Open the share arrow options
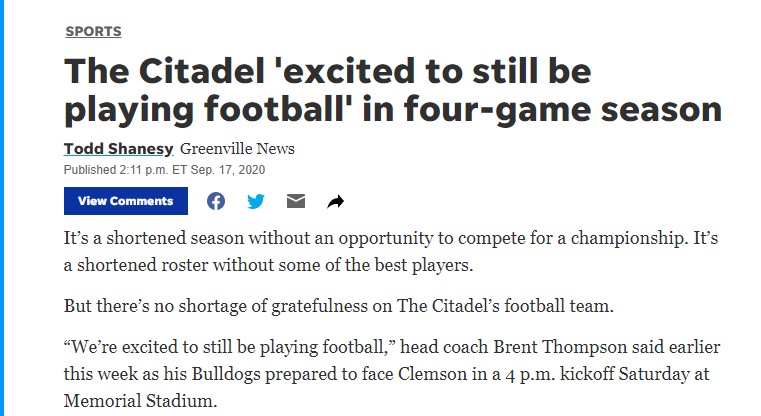 pyautogui.click(x=335, y=202)
